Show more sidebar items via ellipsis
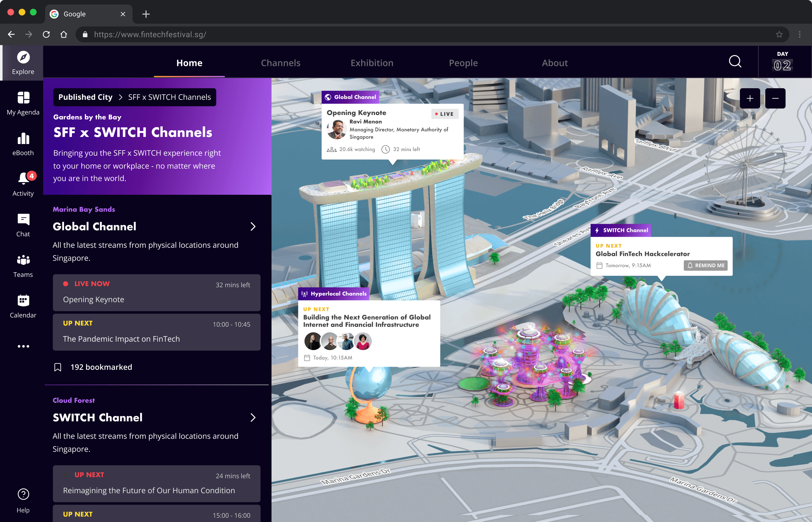The width and height of the screenshot is (812, 522). tap(23, 346)
